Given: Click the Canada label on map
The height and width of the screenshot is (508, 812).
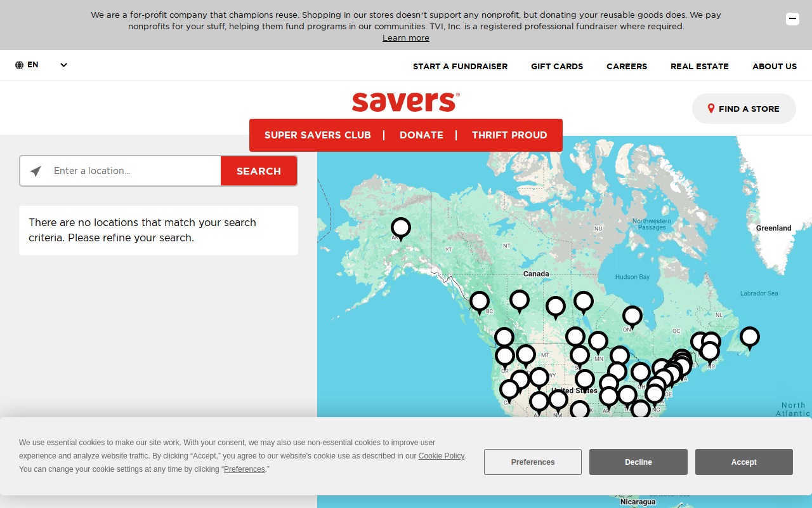Looking at the screenshot, I should (x=536, y=274).
